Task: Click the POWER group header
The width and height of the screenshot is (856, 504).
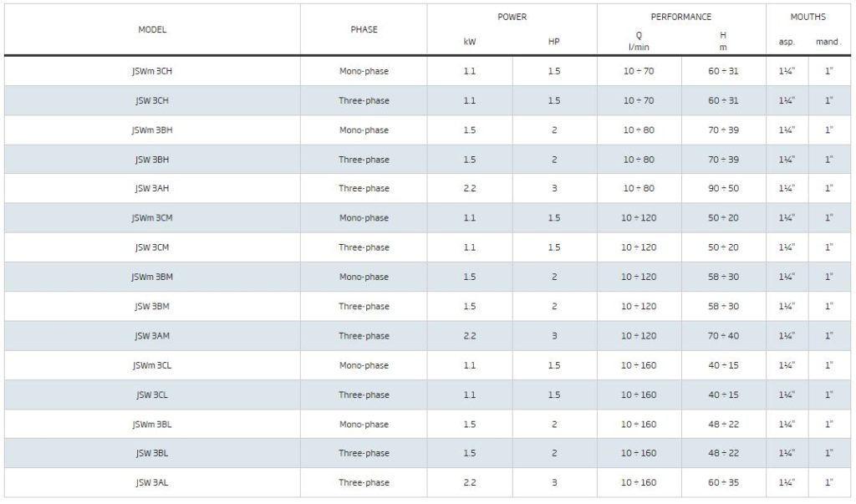Action: click(512, 17)
